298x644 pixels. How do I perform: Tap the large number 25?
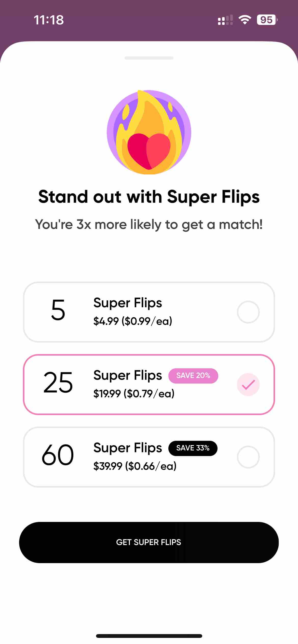click(x=58, y=382)
